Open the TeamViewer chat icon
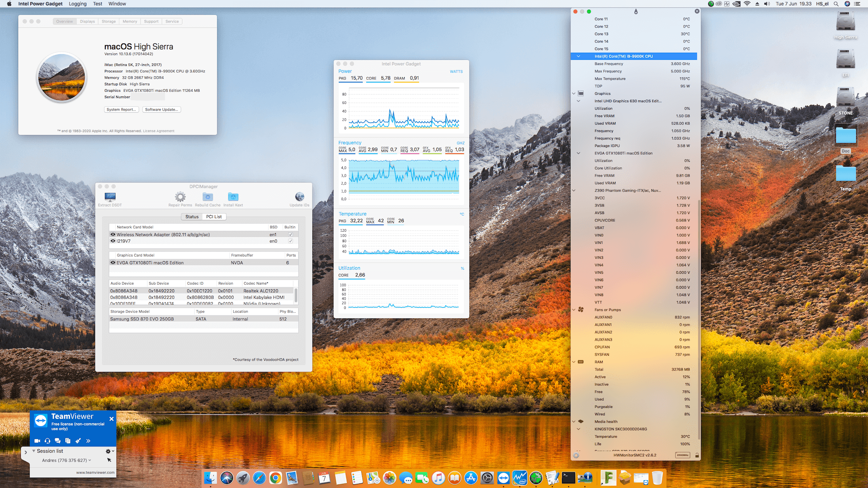 pyautogui.click(x=57, y=441)
